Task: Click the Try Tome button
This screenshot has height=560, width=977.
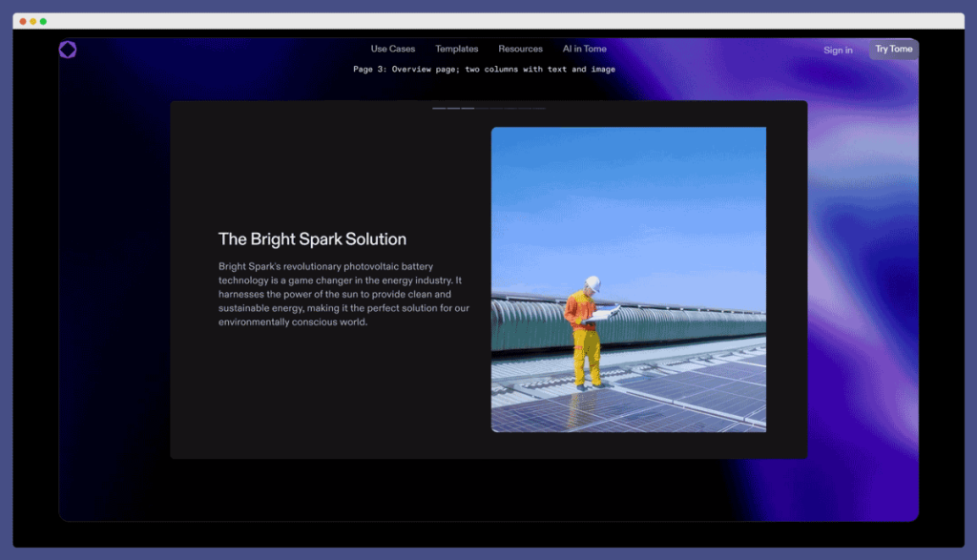Action: [x=893, y=50]
